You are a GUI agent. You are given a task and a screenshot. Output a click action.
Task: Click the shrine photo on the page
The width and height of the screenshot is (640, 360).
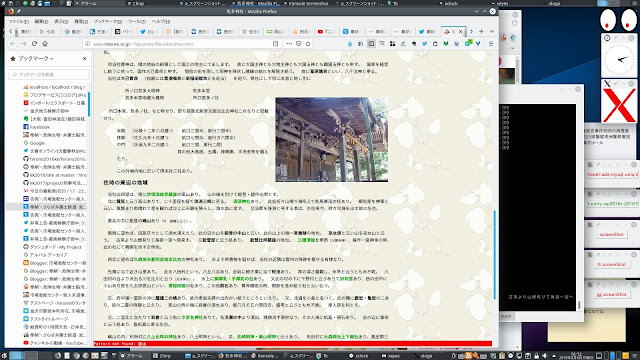coord(331,140)
